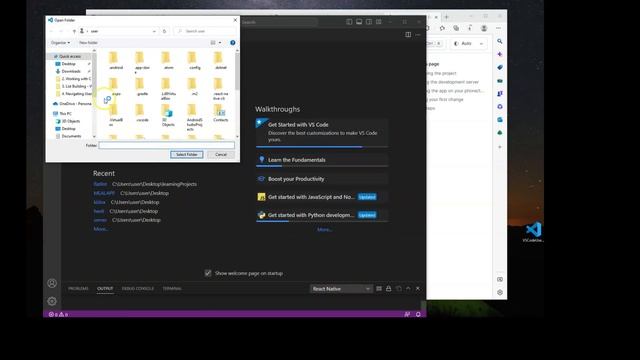
Task: Open Get Started with VS Code walkthrough
Action: click(322, 132)
